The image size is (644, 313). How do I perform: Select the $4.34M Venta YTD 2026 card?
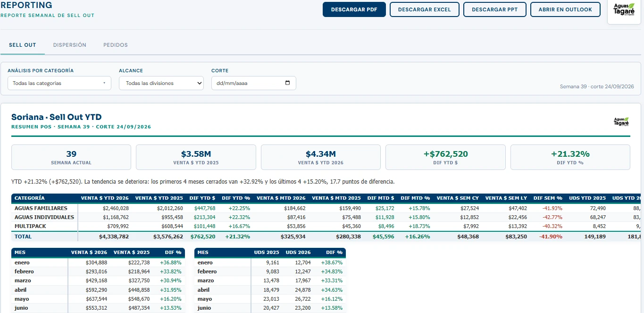click(321, 157)
